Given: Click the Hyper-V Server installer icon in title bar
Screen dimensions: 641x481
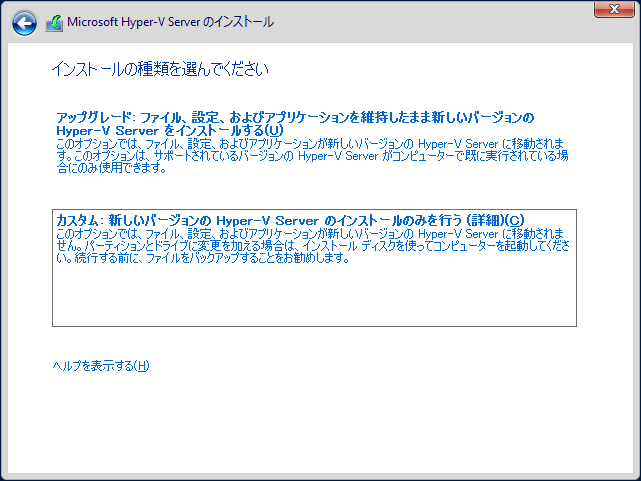Looking at the screenshot, I should point(54,23).
